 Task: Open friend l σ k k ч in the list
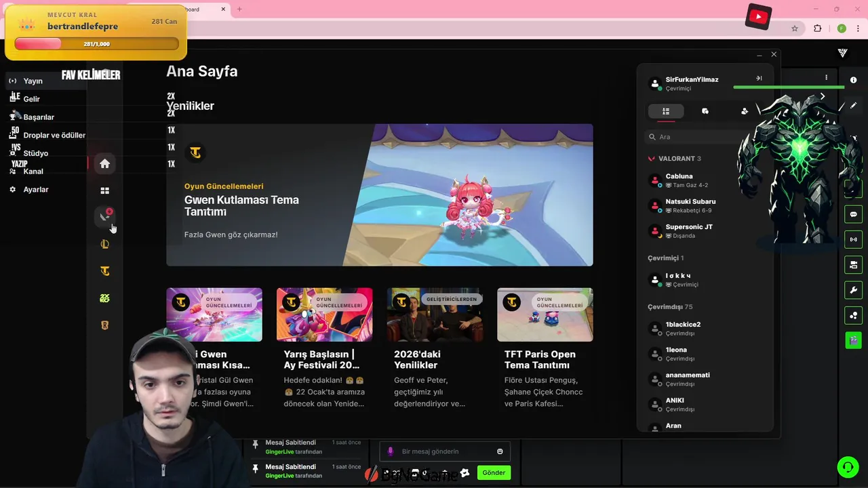[x=705, y=279]
